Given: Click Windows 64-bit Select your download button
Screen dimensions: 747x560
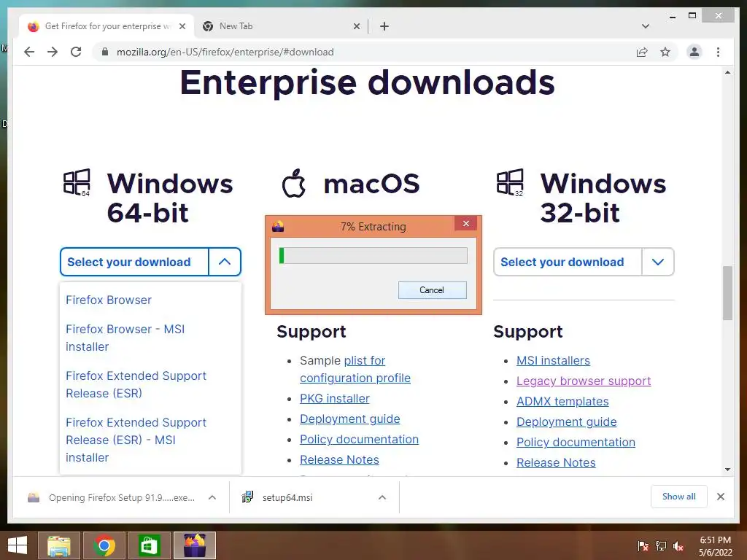Looking at the screenshot, I should [134, 262].
